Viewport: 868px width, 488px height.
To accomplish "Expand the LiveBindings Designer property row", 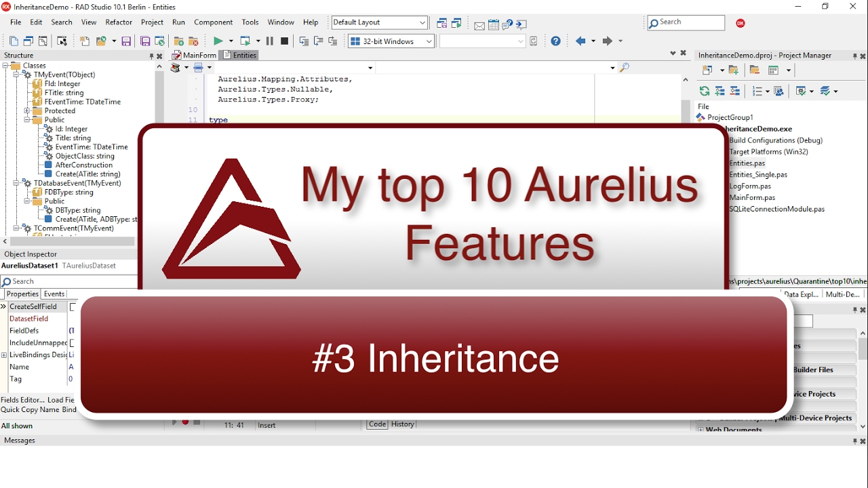I will tap(4, 355).
